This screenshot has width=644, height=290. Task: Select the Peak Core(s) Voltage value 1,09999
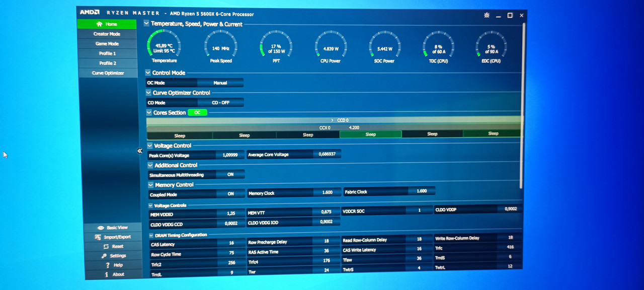(230, 155)
